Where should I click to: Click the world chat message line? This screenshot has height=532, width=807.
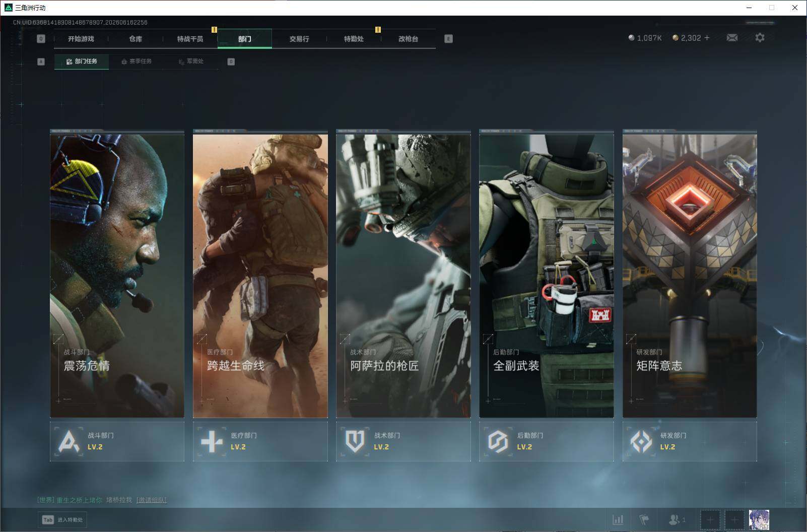click(102, 500)
